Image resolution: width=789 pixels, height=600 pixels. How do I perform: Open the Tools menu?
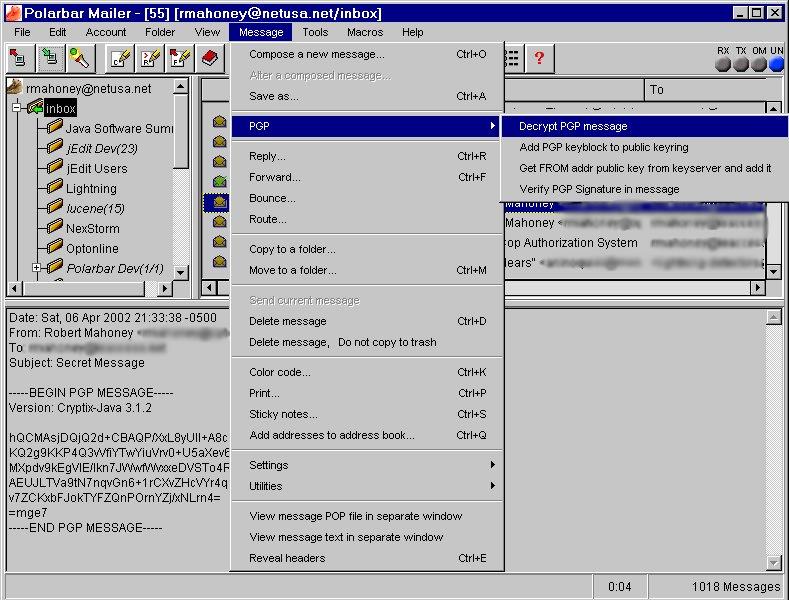pos(315,32)
